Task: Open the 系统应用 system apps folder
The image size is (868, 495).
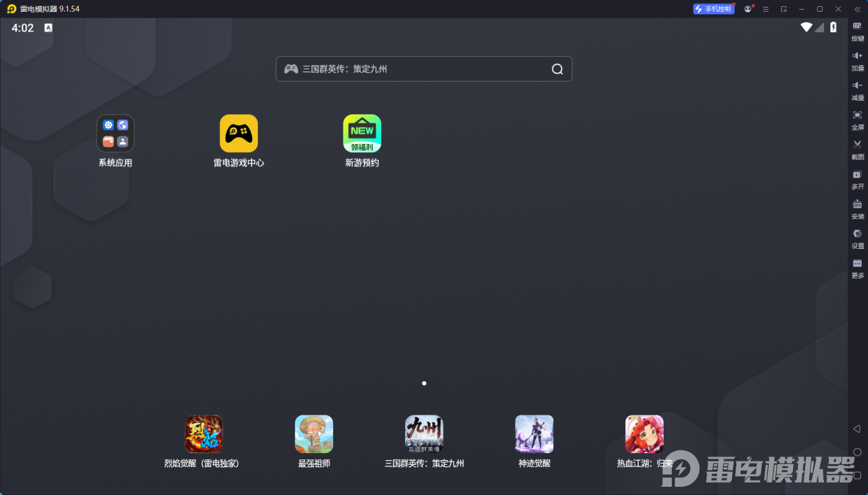Action: coord(114,134)
